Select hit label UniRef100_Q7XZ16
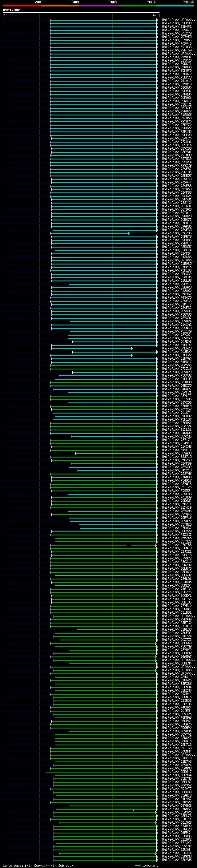Viewport: 197px width, 868px height. [177, 369]
